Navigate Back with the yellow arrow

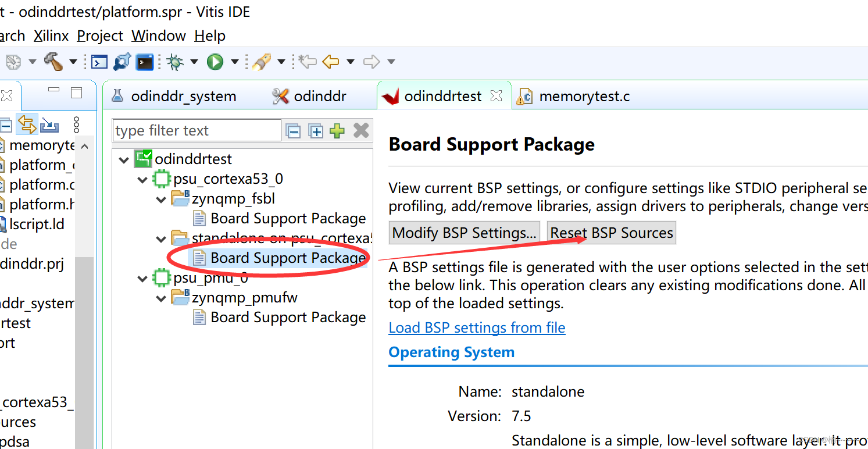(x=330, y=61)
